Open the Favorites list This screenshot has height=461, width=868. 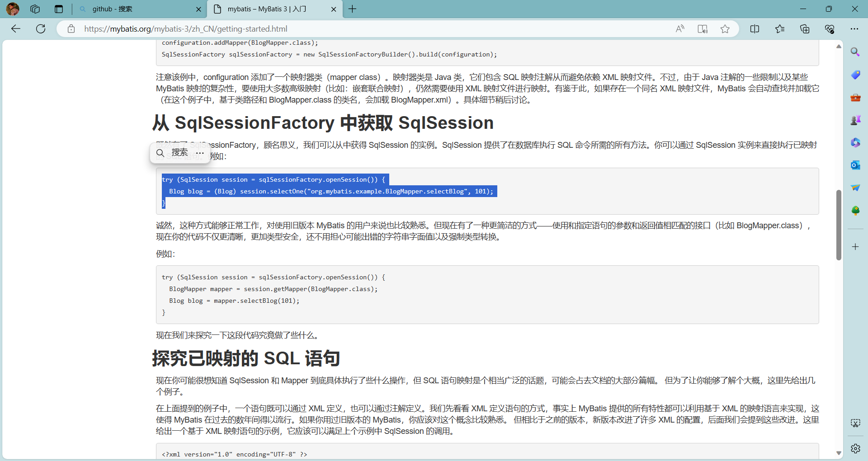point(780,29)
